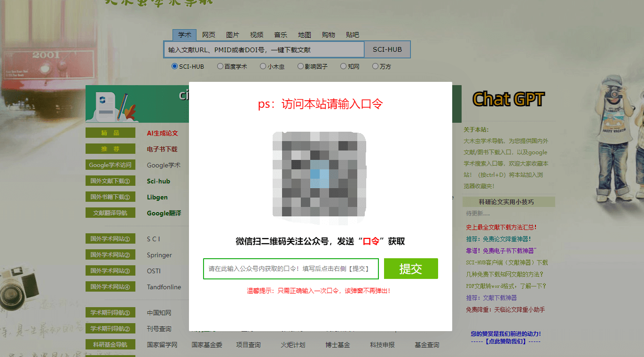644x357 pixels.
Task: Choose the 小木虫 radio button
Action: [263, 66]
